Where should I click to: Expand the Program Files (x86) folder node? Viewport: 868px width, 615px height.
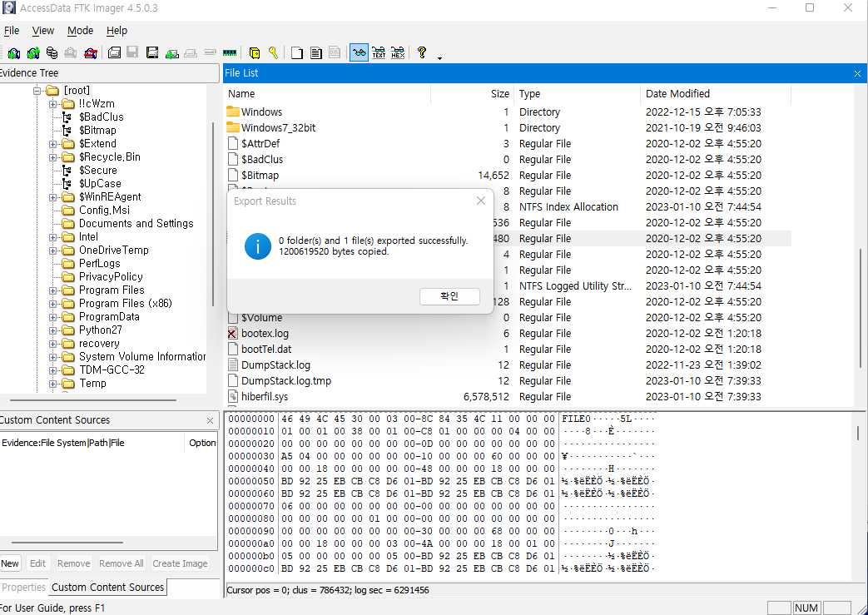click(x=52, y=304)
